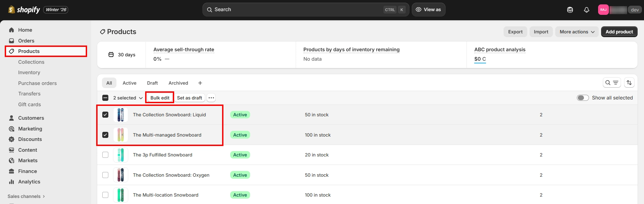The height and width of the screenshot is (204, 644).
Task: Click The Multi-location Snowboard product name
Action: [166, 195]
